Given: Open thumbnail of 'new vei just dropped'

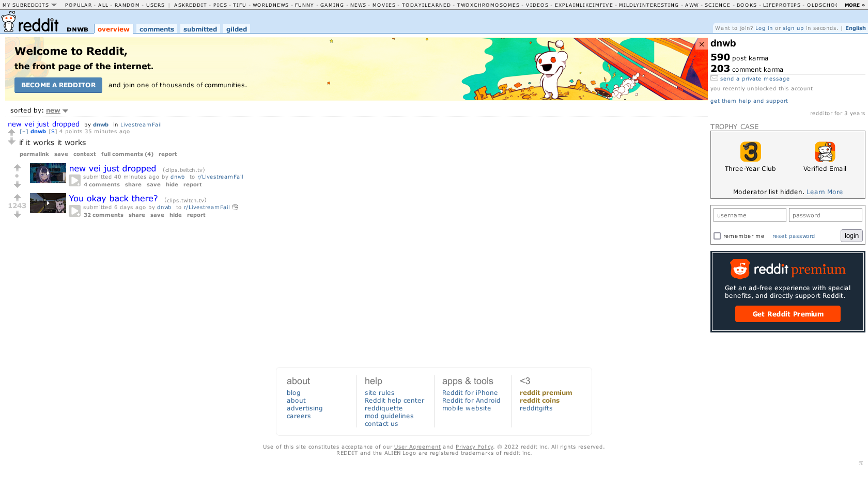Looking at the screenshot, I should 48,173.
